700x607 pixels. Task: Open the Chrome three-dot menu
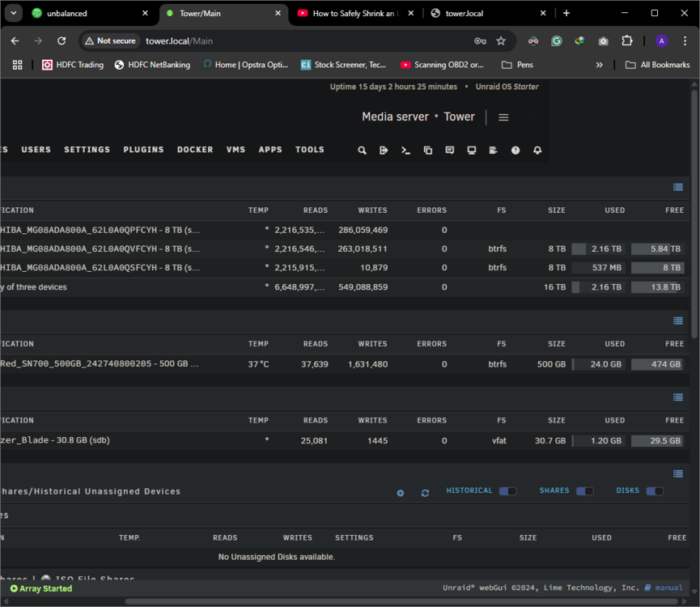pos(685,41)
